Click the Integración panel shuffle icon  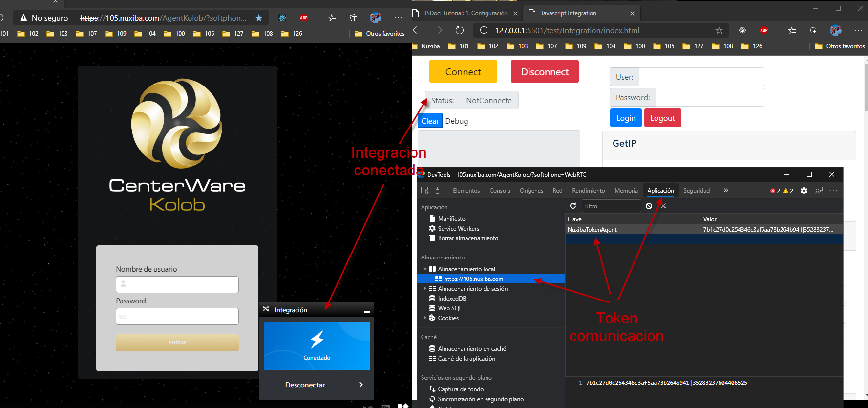[x=266, y=309]
